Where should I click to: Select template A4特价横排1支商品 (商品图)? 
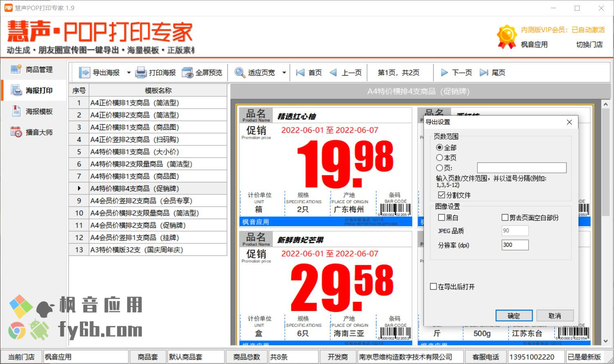(158, 176)
